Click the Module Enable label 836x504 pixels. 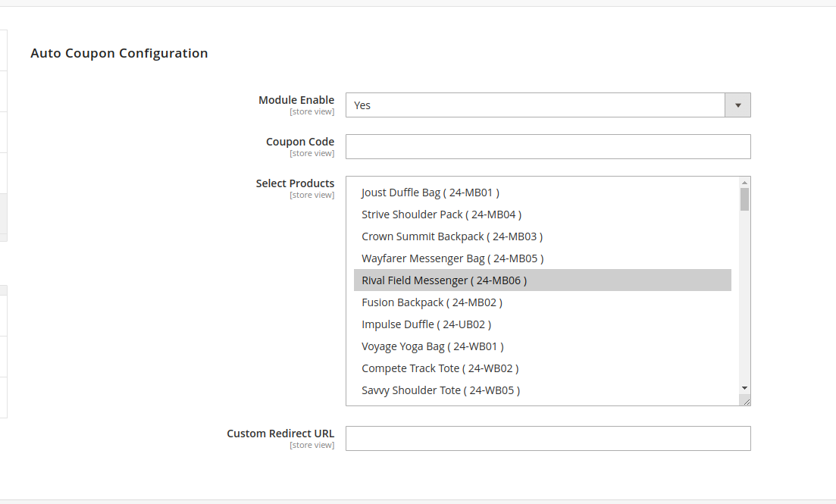[296, 100]
